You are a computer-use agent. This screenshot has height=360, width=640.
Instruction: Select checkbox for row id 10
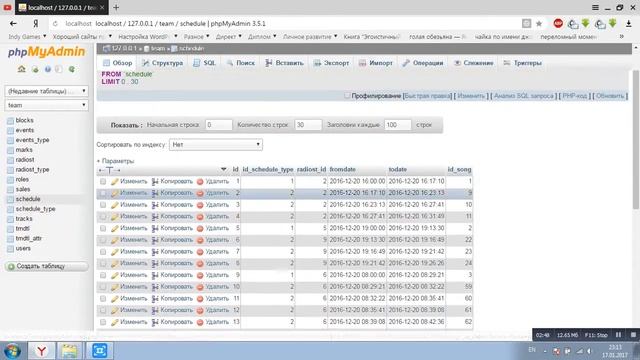(103, 287)
